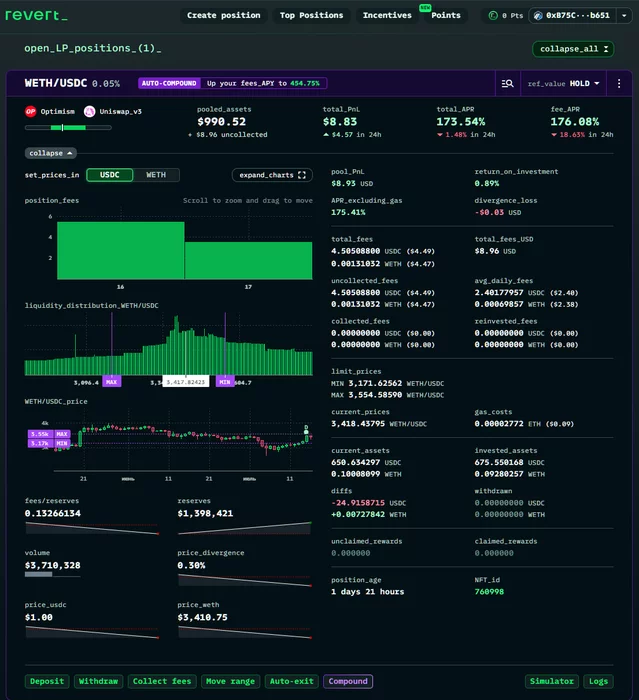Click the Optimism network icon
Viewport: 639px width, 700px height.
30,112
